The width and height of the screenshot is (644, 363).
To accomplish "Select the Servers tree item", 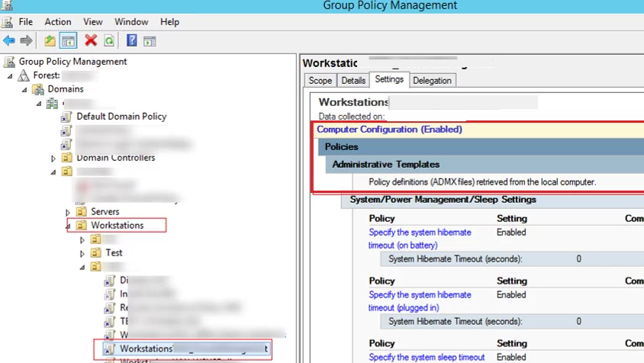I will [x=105, y=212].
